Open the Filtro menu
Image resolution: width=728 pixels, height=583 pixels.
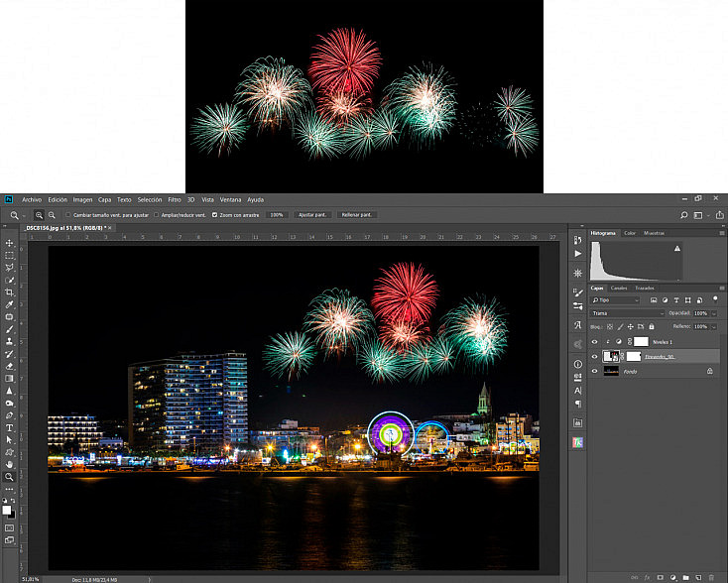coord(175,199)
